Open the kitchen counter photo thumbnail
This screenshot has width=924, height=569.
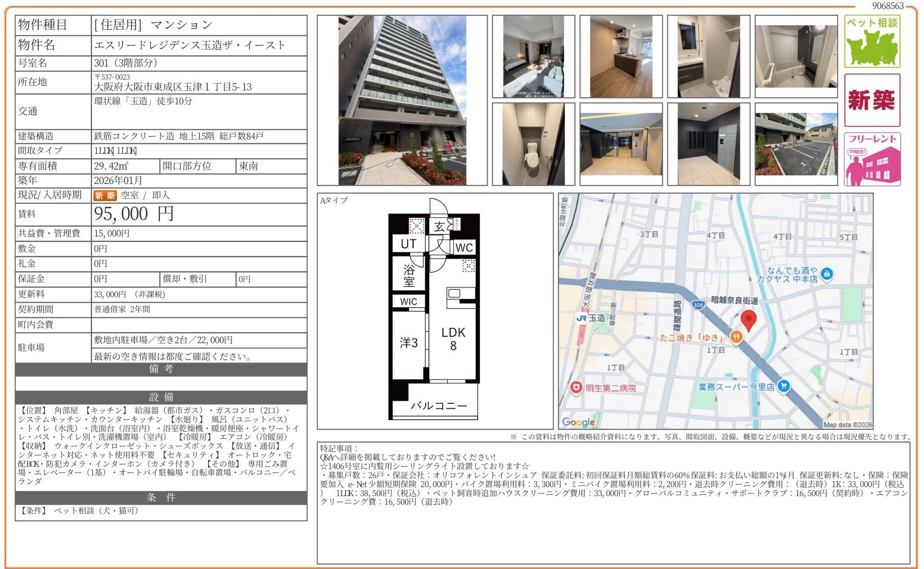pos(621,56)
